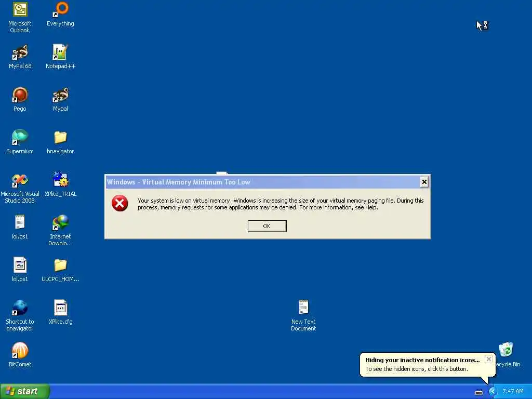Select the bnavigator folder icon
This screenshot has width=532, height=399.
pyautogui.click(x=60, y=137)
